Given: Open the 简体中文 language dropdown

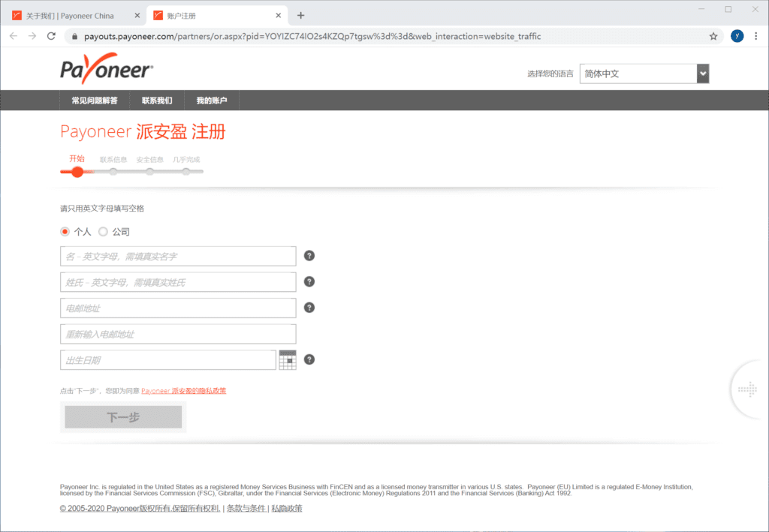Looking at the screenshot, I should pyautogui.click(x=644, y=74).
